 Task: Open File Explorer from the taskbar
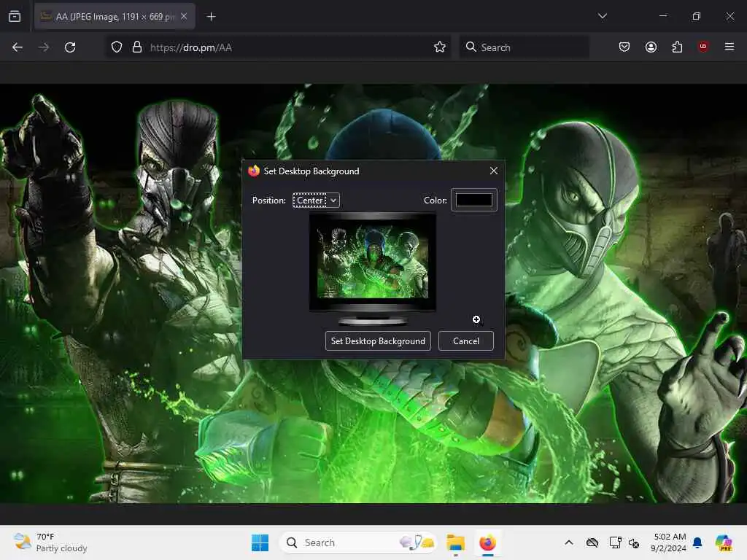coord(455,542)
